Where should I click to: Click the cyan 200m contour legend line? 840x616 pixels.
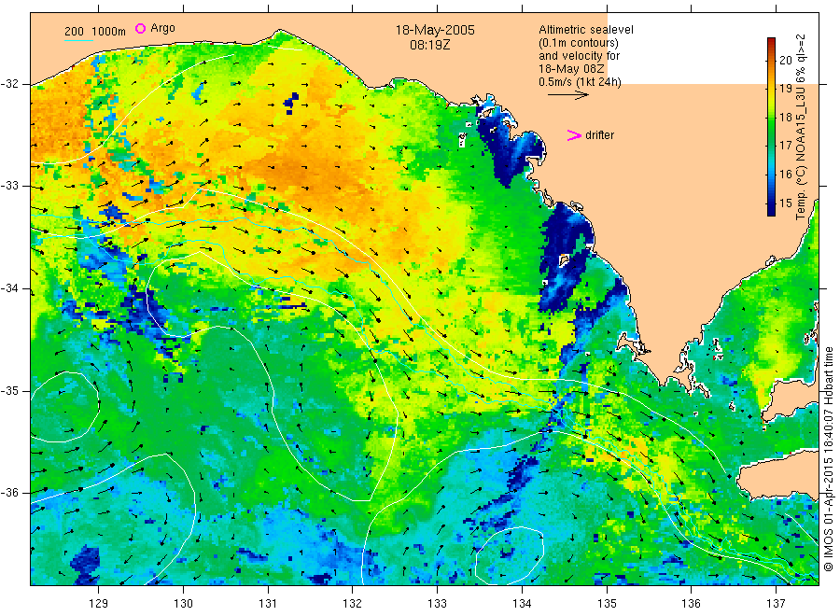78,39
